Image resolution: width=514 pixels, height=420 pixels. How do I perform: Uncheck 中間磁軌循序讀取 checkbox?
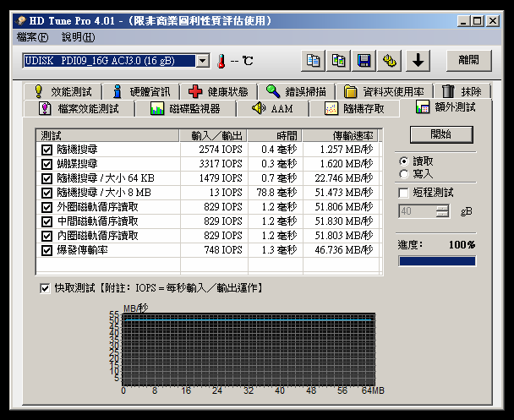(x=46, y=221)
